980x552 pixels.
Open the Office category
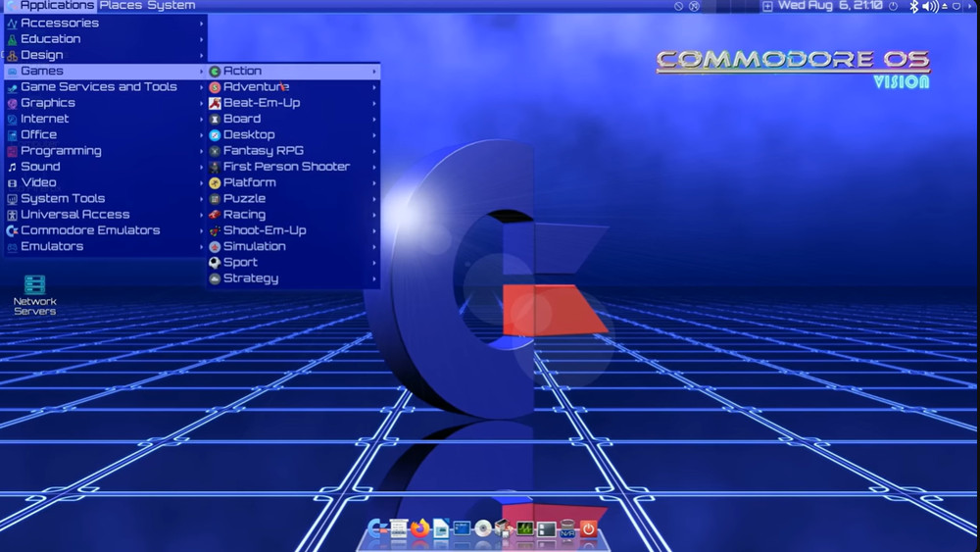106,135
